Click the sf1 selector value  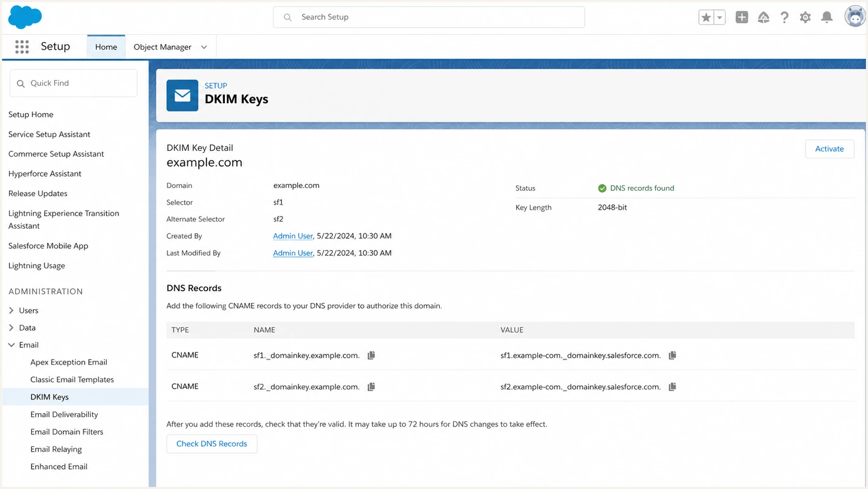(x=278, y=202)
